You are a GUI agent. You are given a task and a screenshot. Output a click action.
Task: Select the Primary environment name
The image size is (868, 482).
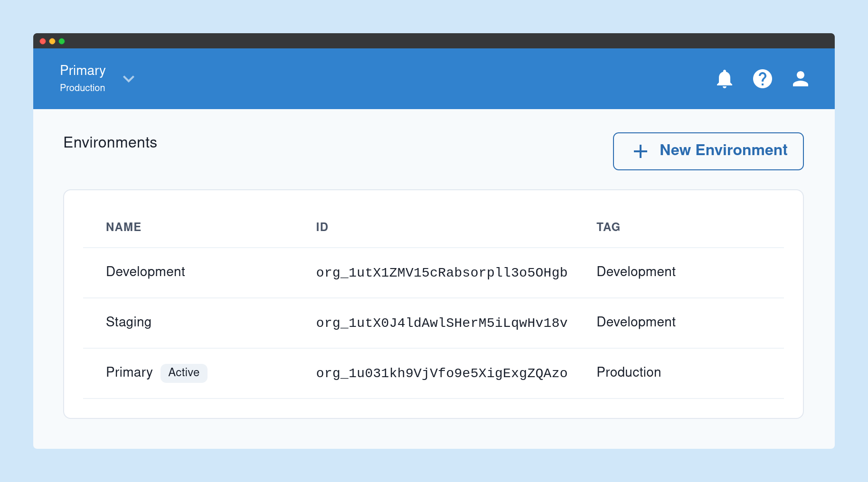[x=129, y=372]
